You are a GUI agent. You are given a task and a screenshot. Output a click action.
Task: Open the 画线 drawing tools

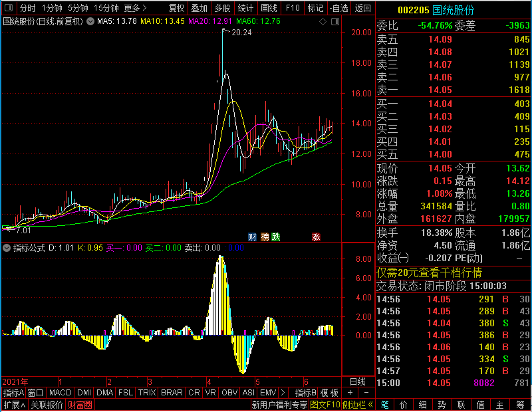269,8
